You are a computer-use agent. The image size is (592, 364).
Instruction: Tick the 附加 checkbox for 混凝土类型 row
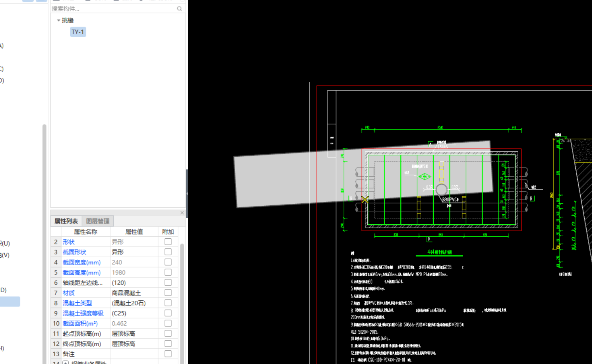coord(168,303)
